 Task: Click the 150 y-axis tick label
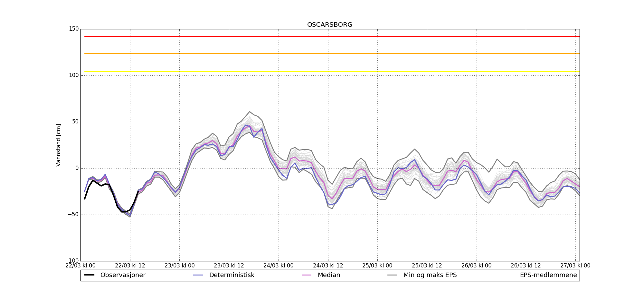(x=73, y=29)
